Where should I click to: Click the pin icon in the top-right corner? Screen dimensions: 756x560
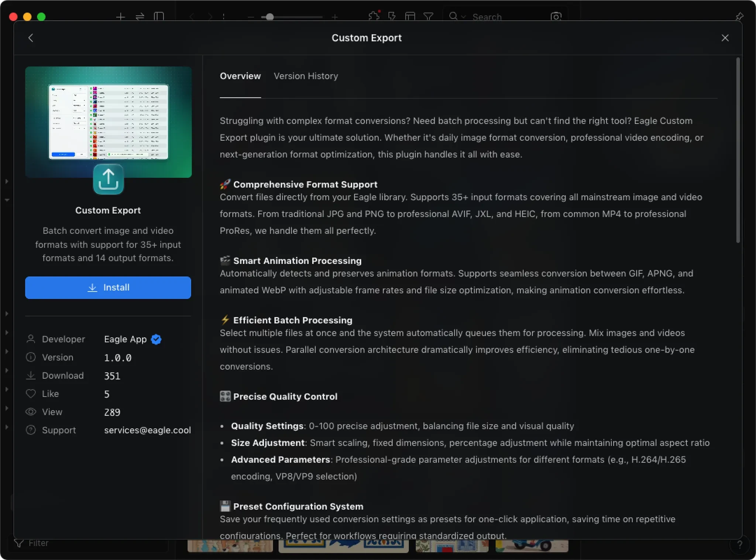739,16
